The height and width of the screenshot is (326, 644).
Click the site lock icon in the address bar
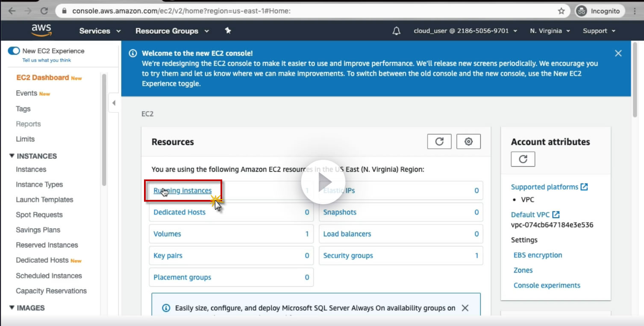(x=65, y=11)
